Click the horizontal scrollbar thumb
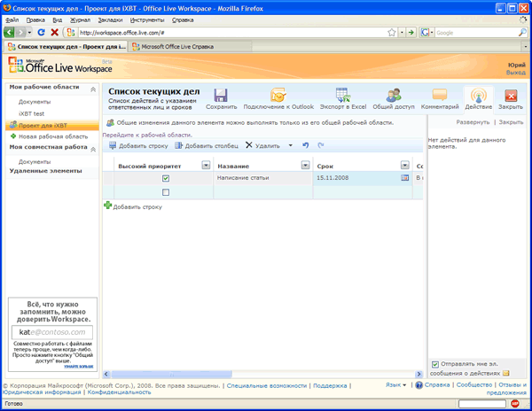Screen dimensions: 532x411 172,374
